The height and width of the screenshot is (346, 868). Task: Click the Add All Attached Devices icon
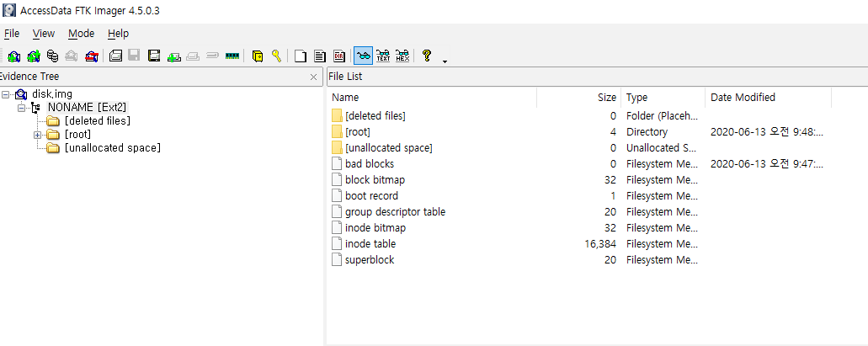point(34,56)
